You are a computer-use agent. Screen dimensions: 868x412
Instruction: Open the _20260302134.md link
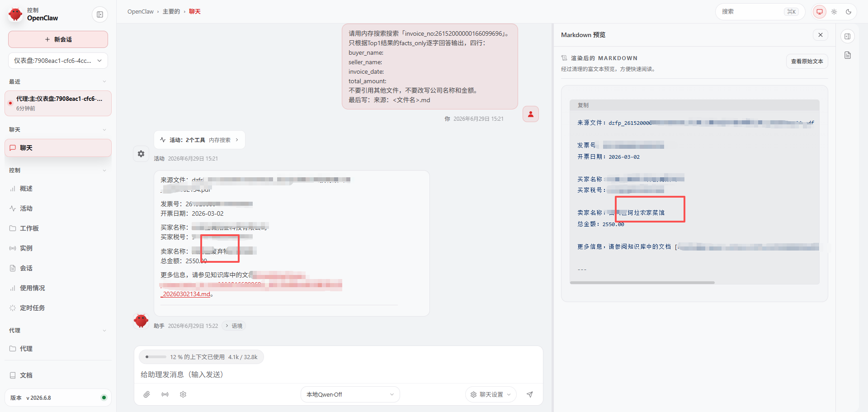point(186,294)
